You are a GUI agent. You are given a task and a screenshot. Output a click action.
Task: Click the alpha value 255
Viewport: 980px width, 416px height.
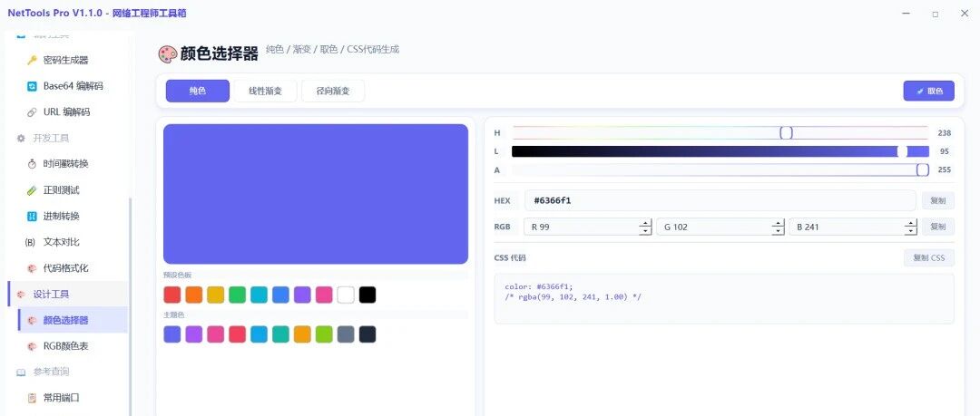(x=944, y=169)
